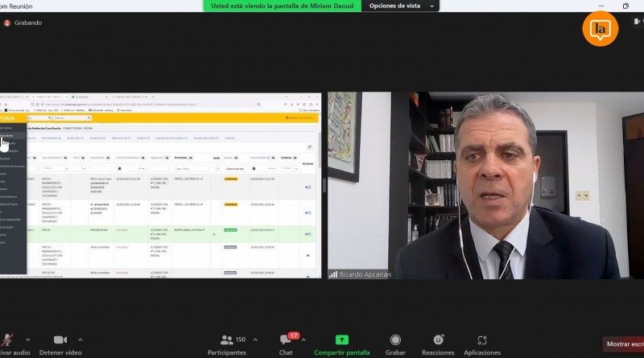This screenshot has height=358, width=644.
Task: Click the green Compartir pantalla icon
Action: coord(341,340)
